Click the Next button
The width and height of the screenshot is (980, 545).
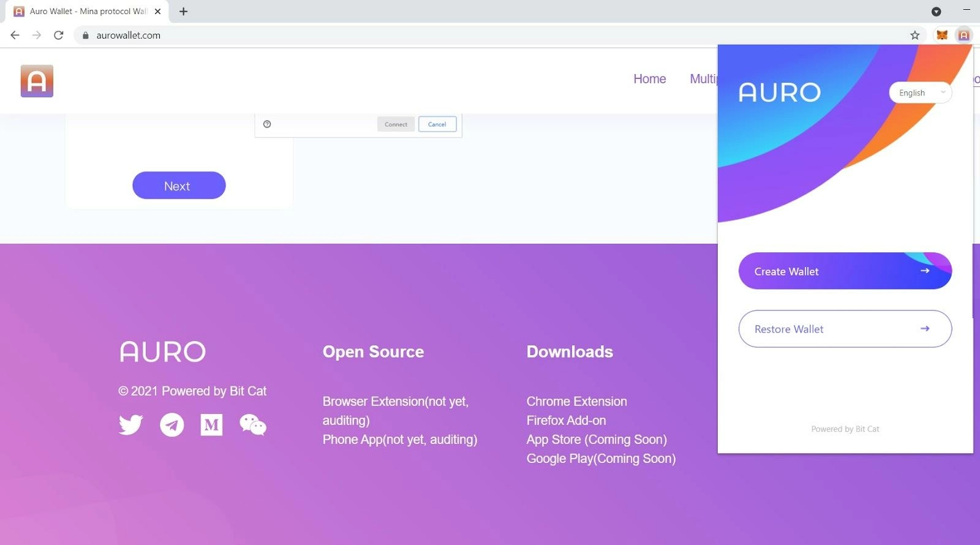click(179, 186)
